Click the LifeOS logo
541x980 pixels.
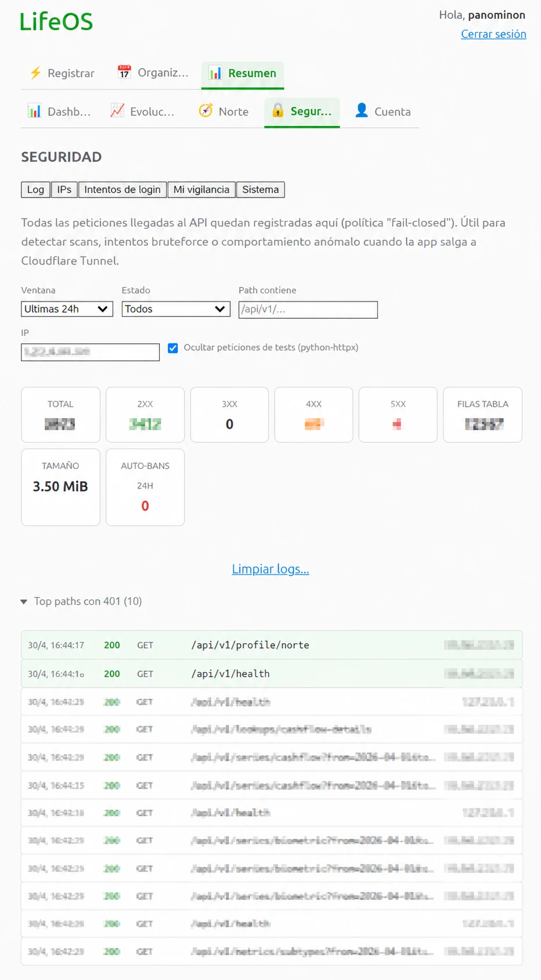(x=56, y=22)
